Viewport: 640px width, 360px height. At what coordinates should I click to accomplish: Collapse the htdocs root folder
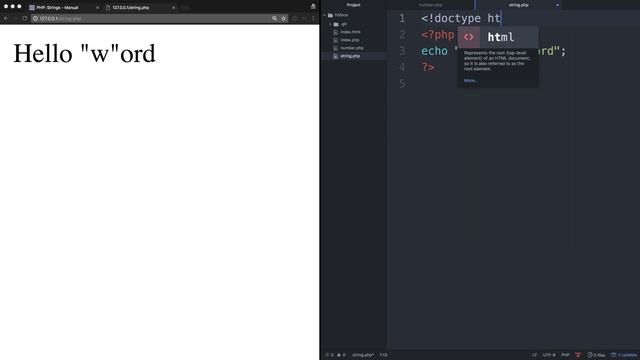pos(325,15)
